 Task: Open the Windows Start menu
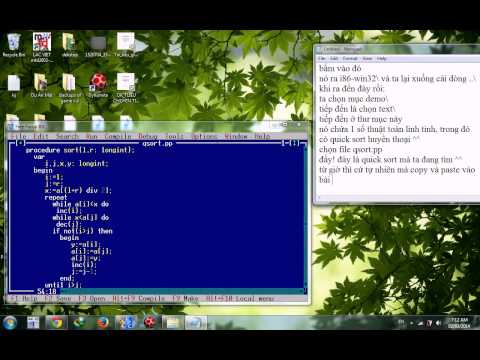pos(10,323)
